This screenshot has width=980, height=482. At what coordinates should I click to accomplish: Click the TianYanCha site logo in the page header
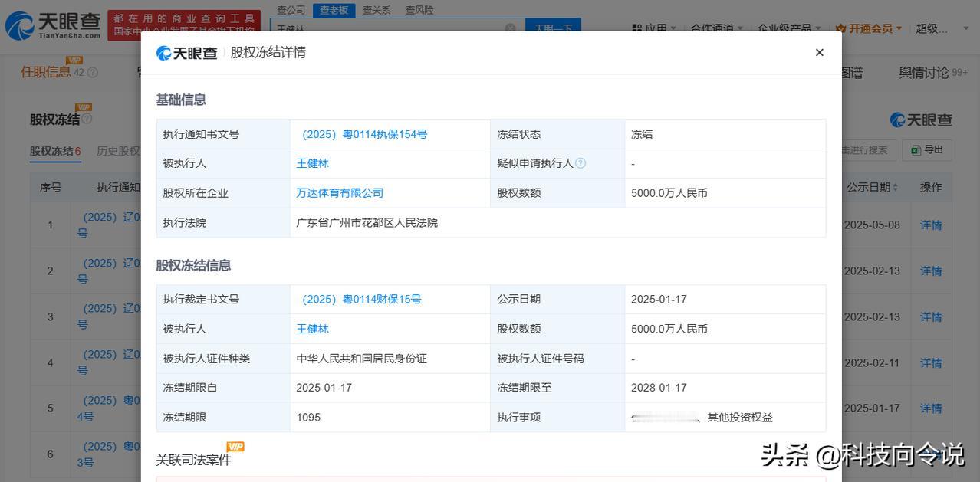[x=52, y=25]
